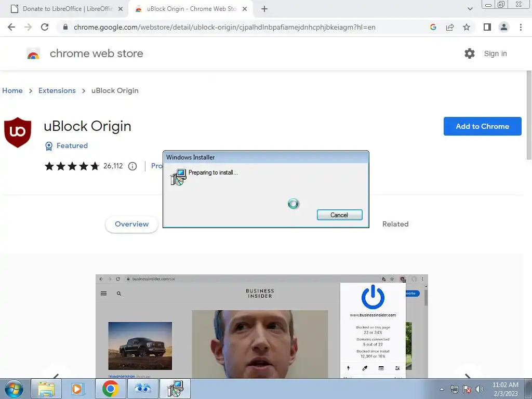This screenshot has width=532, height=399.
Task: Open the Chrome profile avatar
Action: (504, 27)
